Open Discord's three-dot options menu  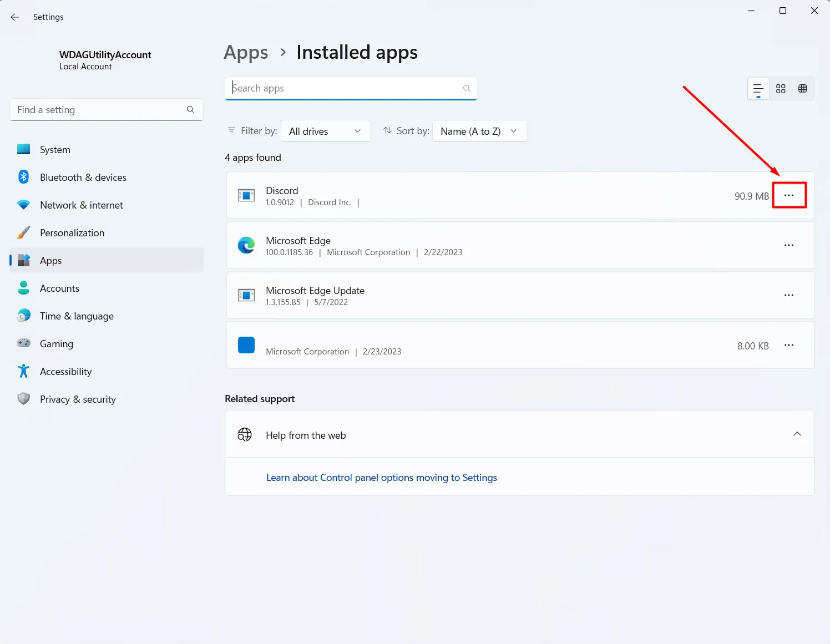pyautogui.click(x=788, y=195)
